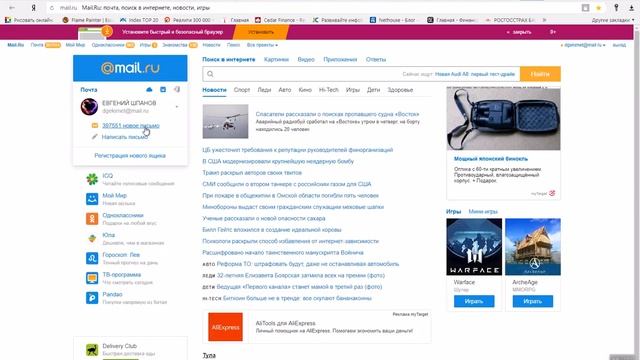
Task: Click the Yandex Я button in browser toolbar
Action: tap(33, 8)
